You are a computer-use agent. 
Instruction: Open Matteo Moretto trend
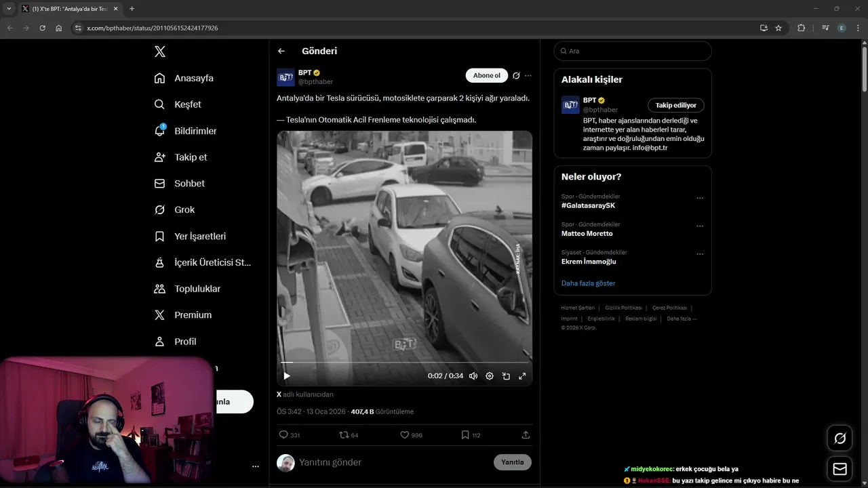587,234
